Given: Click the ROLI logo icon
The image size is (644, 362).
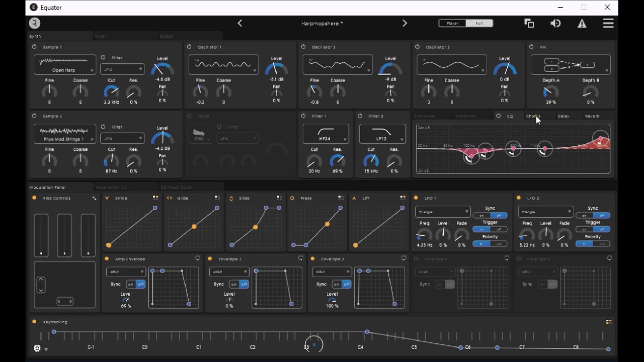Looking at the screenshot, I should click(x=34, y=23).
